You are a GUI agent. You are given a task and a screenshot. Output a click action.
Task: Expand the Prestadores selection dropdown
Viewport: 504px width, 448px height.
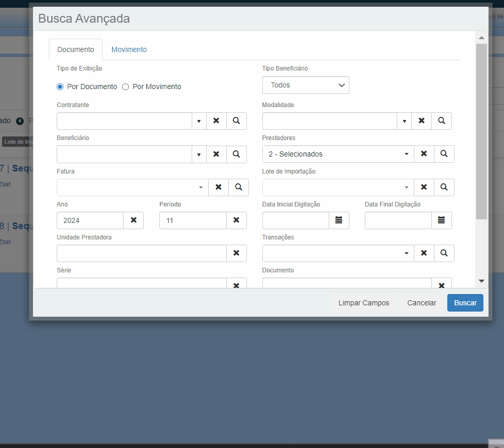click(406, 154)
